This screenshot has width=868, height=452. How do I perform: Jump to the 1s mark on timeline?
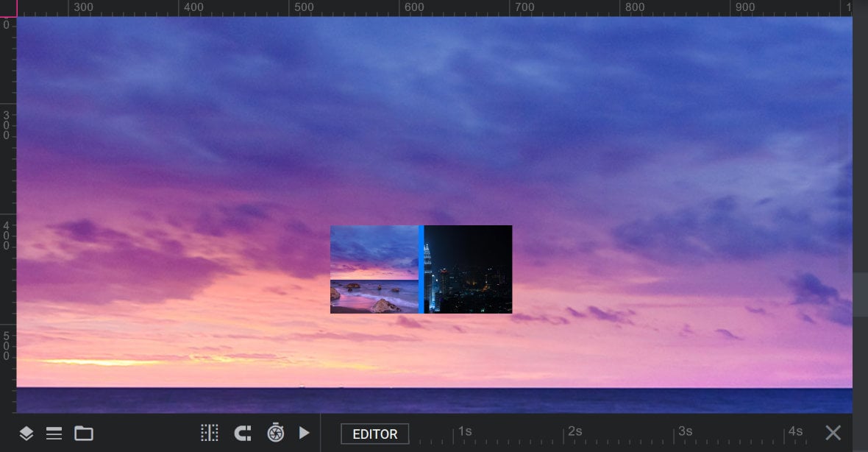465,431
